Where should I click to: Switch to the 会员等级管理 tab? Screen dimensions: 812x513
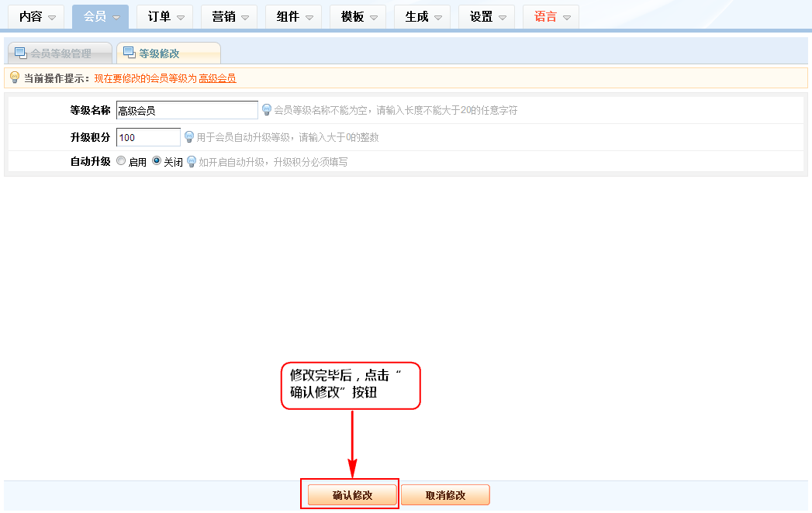[60, 53]
